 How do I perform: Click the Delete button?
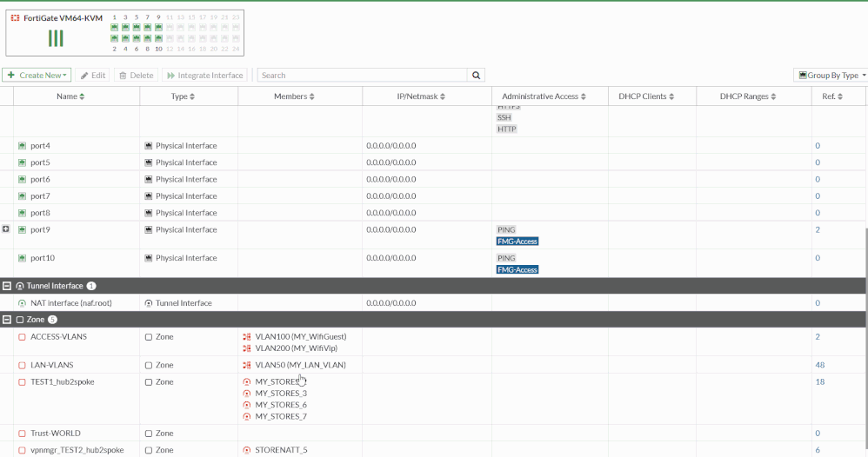[x=137, y=76]
